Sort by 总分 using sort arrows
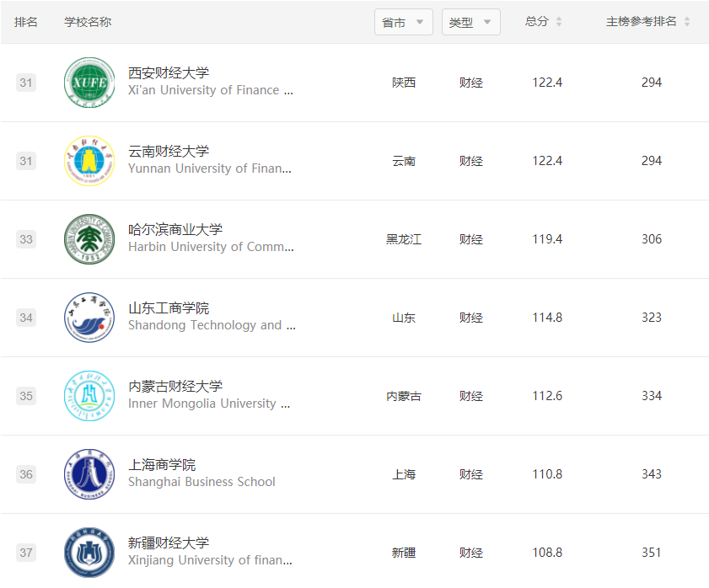The height and width of the screenshot is (588, 709). [x=558, y=22]
